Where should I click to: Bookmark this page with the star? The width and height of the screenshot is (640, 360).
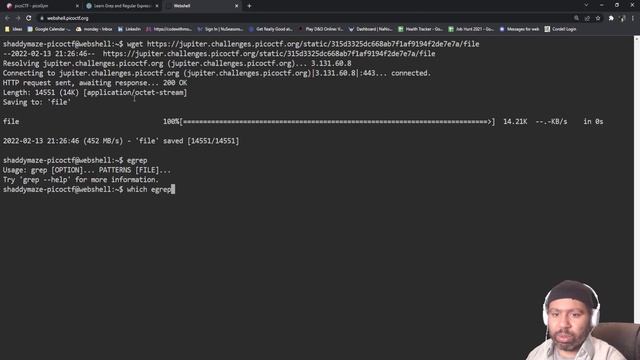598,18
